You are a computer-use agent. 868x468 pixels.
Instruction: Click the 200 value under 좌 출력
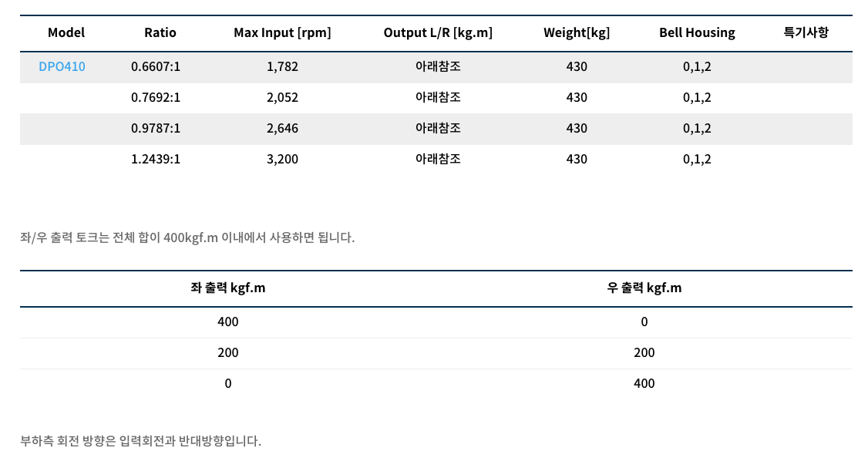click(x=228, y=353)
